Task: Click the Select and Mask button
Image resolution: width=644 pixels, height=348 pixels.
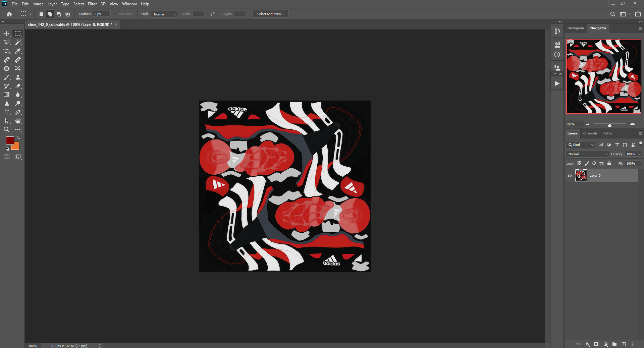Action: pos(271,14)
